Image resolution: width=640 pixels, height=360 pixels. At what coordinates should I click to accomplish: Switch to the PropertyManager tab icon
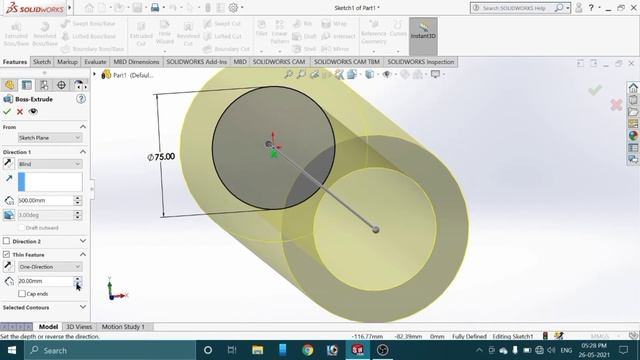[x=27, y=85]
